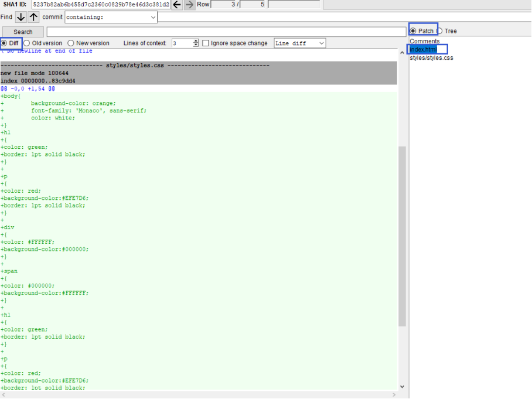Viewport: 532px width, 399px height.
Task: Select styles/styles.css in the file list
Action: coord(431,57)
